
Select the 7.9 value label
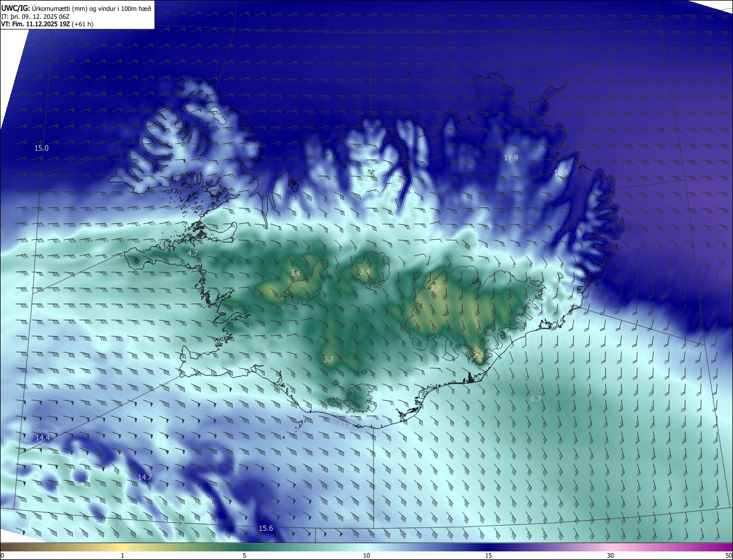pyautogui.click(x=61, y=460)
